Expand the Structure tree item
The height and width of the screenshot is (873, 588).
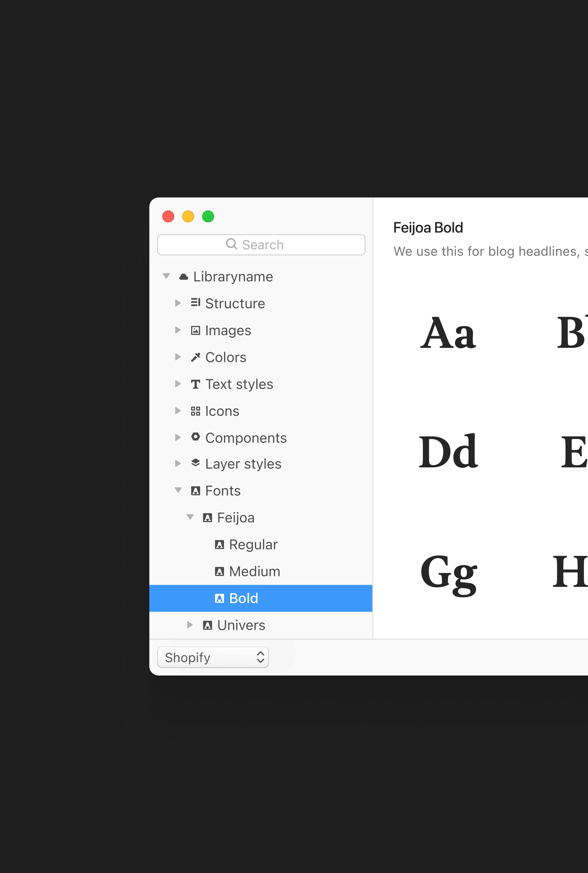pos(178,303)
